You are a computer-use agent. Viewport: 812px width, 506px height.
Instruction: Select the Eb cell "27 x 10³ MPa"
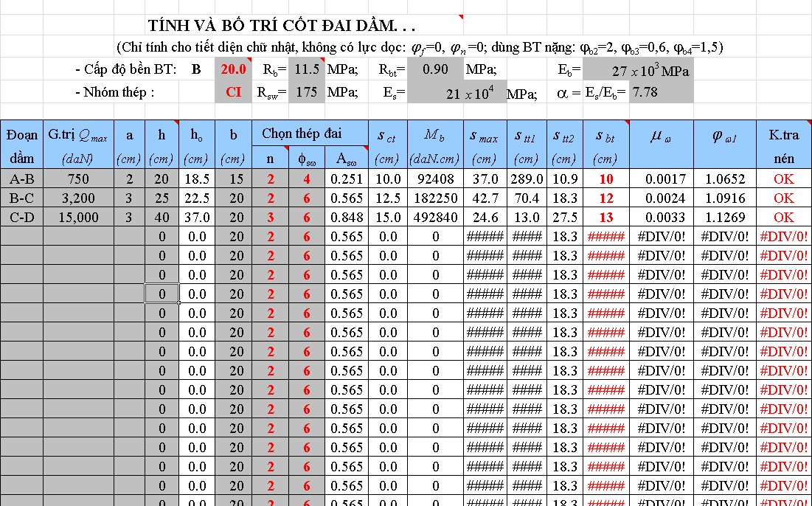pyautogui.click(x=637, y=69)
